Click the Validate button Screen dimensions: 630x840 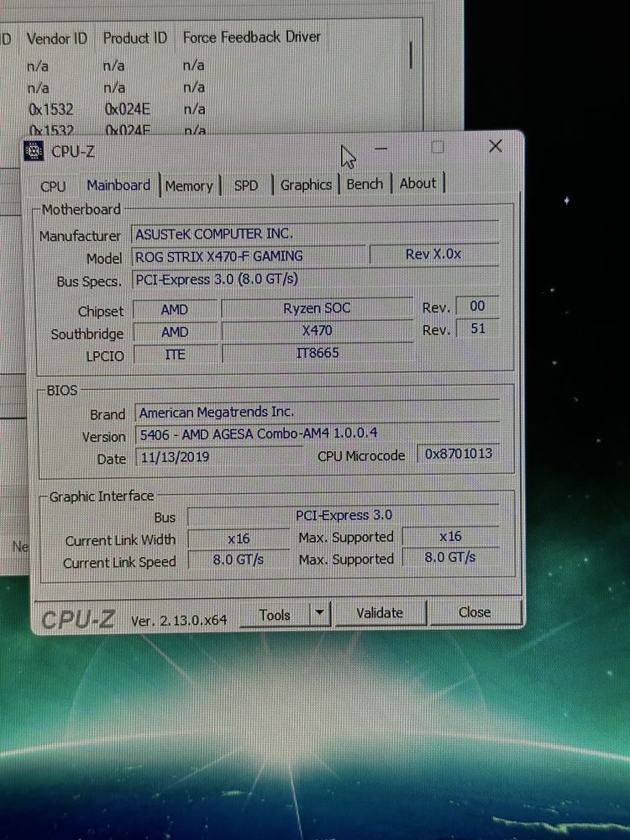(x=380, y=613)
